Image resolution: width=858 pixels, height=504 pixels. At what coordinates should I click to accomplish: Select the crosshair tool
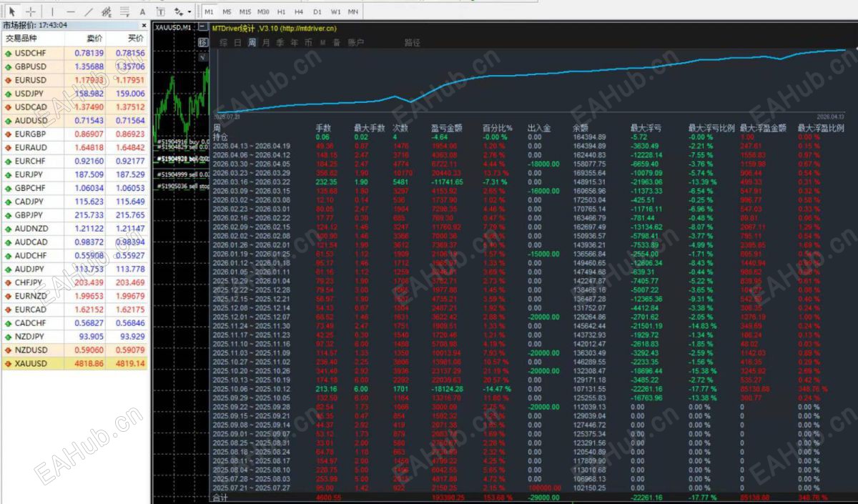pos(31,11)
